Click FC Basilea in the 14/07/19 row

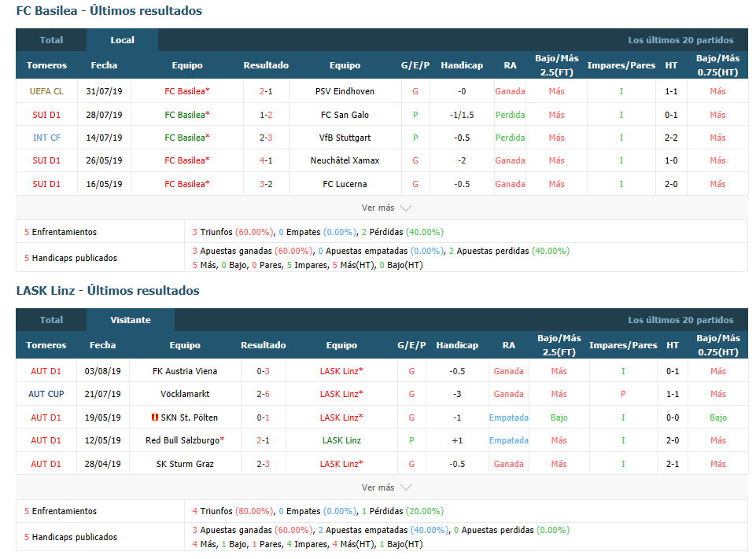(x=187, y=138)
